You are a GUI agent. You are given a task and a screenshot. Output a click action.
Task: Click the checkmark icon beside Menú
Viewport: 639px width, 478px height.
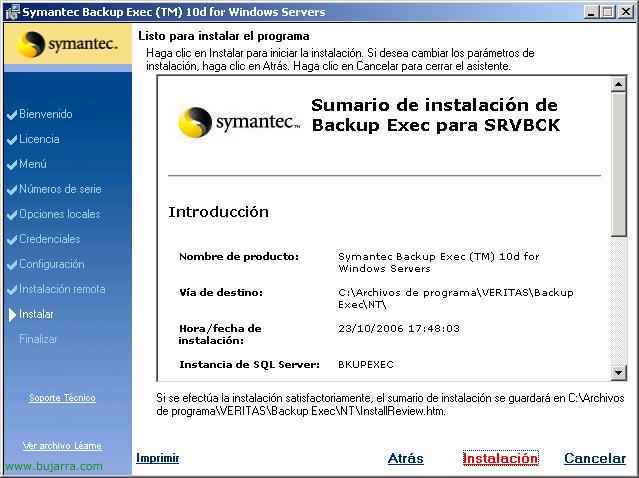click(12, 165)
